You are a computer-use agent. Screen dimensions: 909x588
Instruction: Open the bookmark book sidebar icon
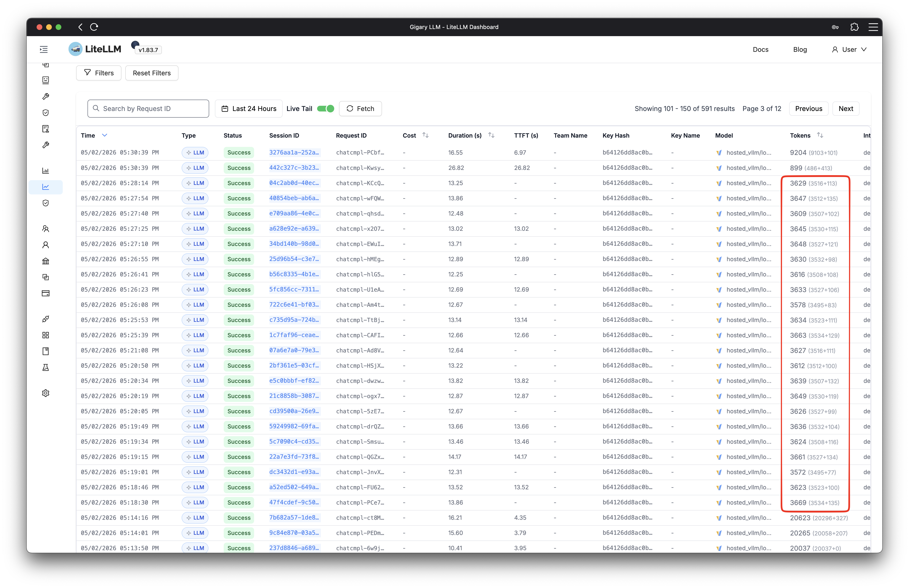(45, 351)
